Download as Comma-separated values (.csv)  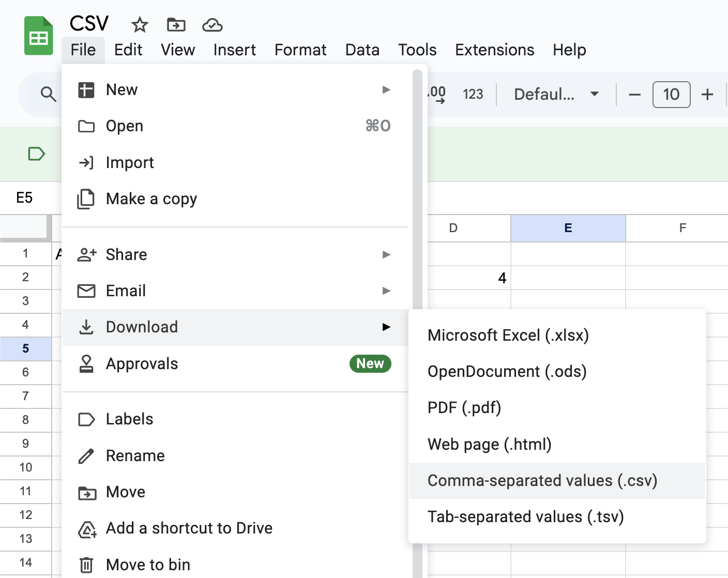click(x=557, y=481)
